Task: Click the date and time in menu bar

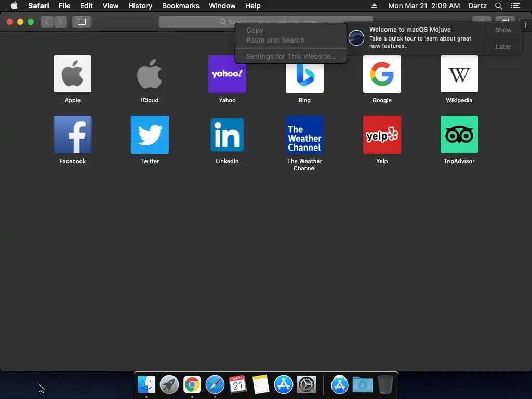Action: click(424, 6)
